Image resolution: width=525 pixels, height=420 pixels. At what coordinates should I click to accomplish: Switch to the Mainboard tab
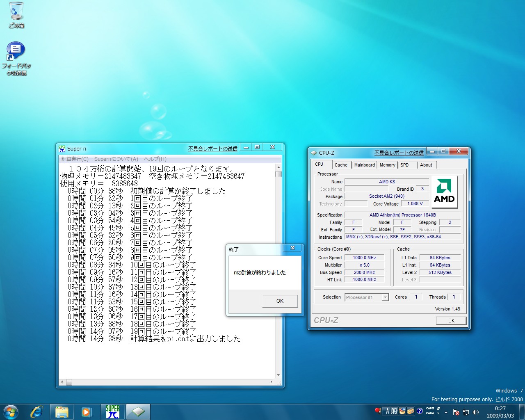(x=365, y=165)
